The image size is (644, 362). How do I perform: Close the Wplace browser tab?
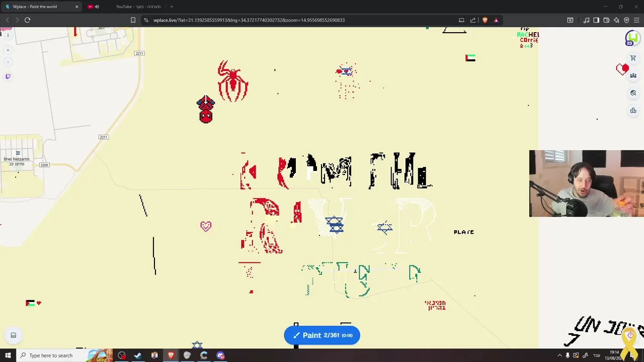click(76, 7)
